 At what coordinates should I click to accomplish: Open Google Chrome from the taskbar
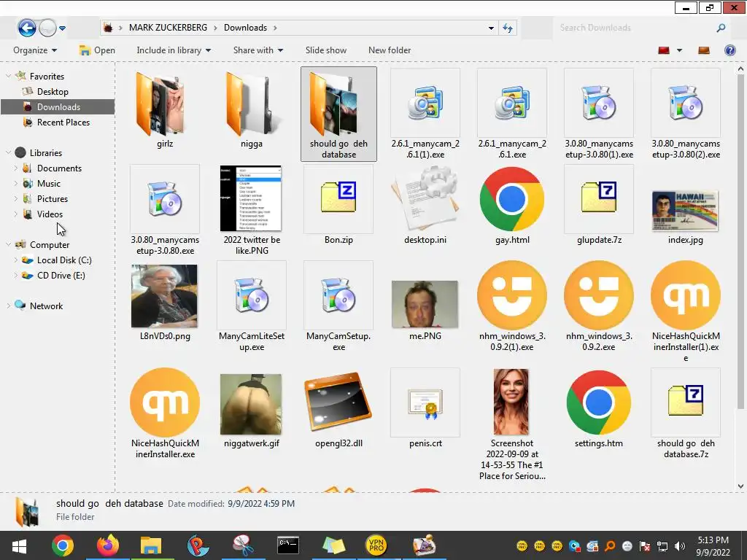click(x=63, y=545)
